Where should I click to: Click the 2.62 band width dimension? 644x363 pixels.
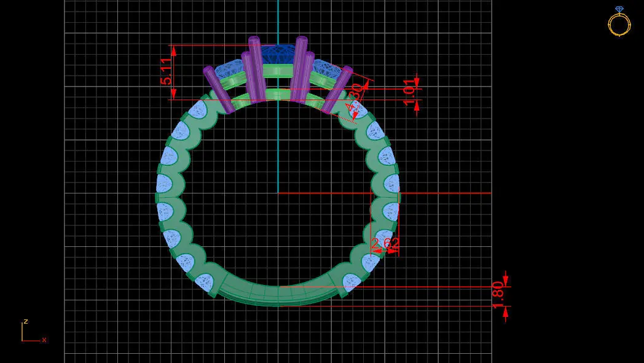point(385,243)
